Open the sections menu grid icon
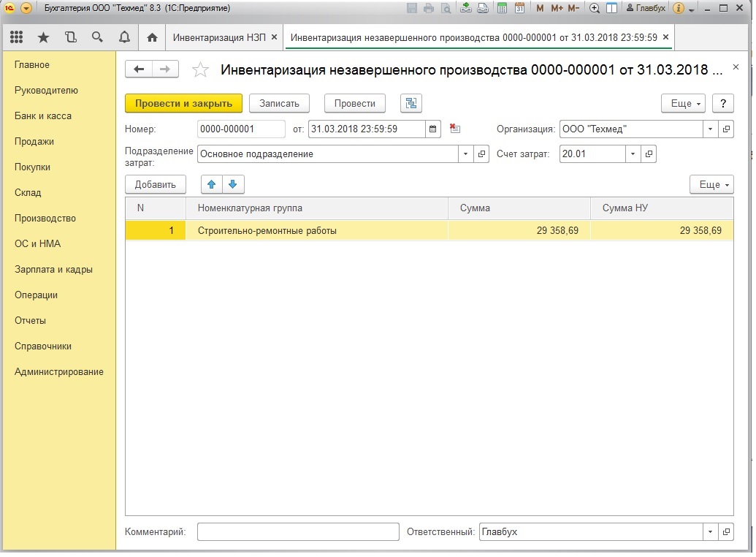756x557 pixels. tap(16, 37)
